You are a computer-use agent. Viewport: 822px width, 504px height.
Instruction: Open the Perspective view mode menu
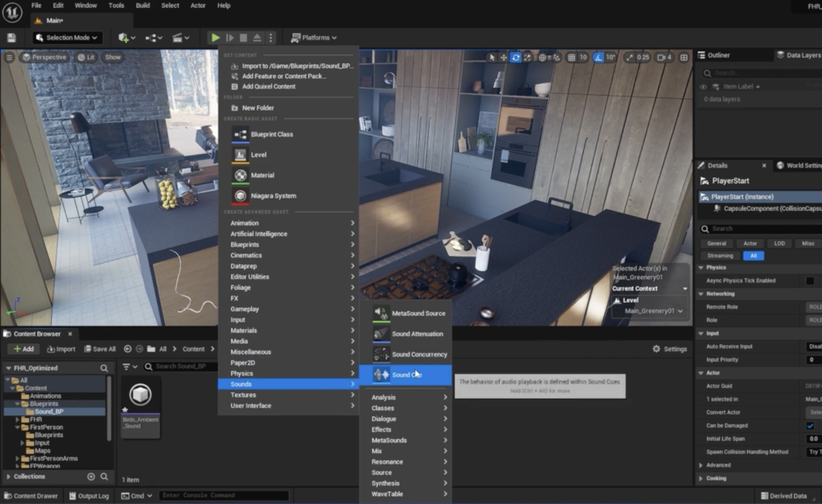45,57
